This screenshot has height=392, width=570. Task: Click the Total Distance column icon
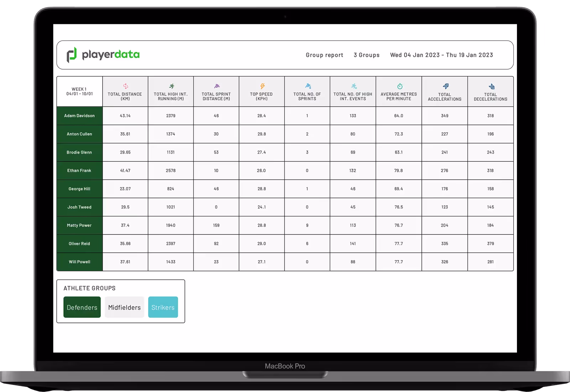[125, 86]
